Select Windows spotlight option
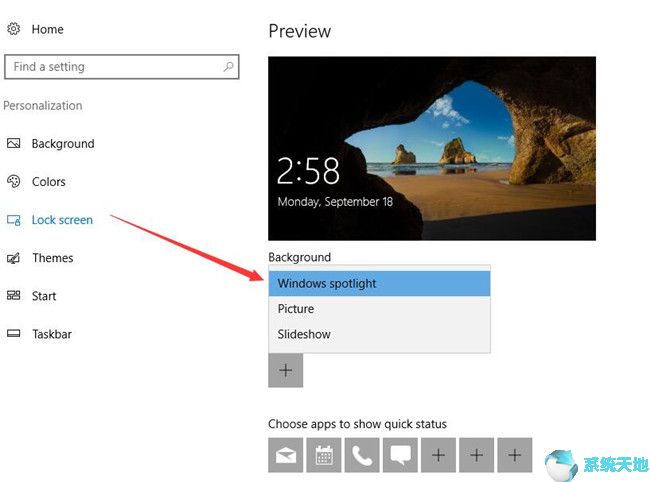Image resolution: width=650 pixels, height=482 pixels. coord(379,283)
